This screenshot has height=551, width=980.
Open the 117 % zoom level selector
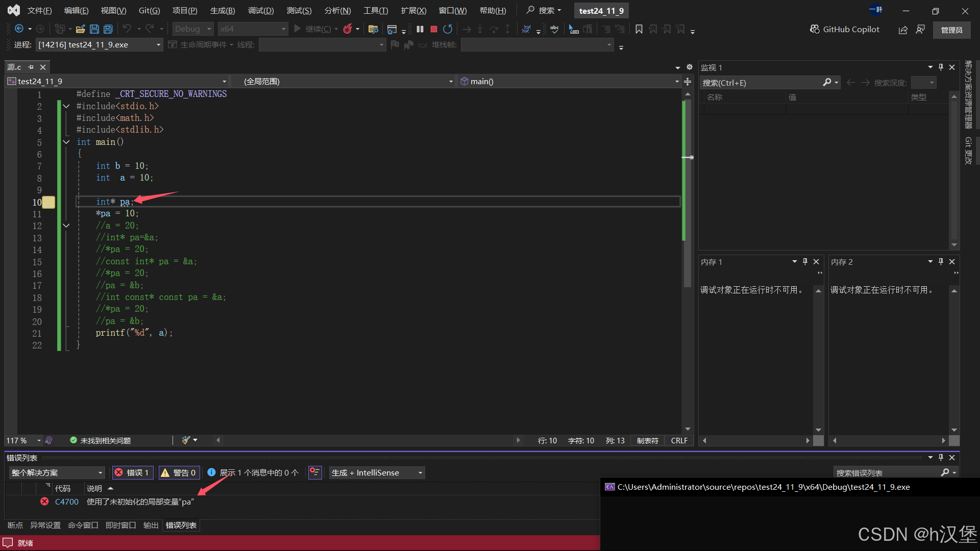point(39,440)
